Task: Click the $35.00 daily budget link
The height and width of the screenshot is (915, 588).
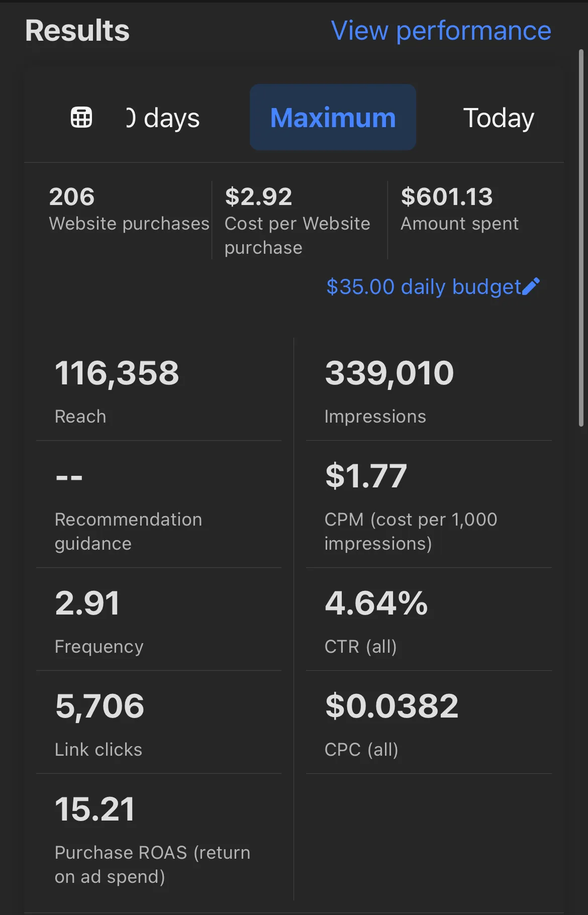Action: [x=424, y=287]
